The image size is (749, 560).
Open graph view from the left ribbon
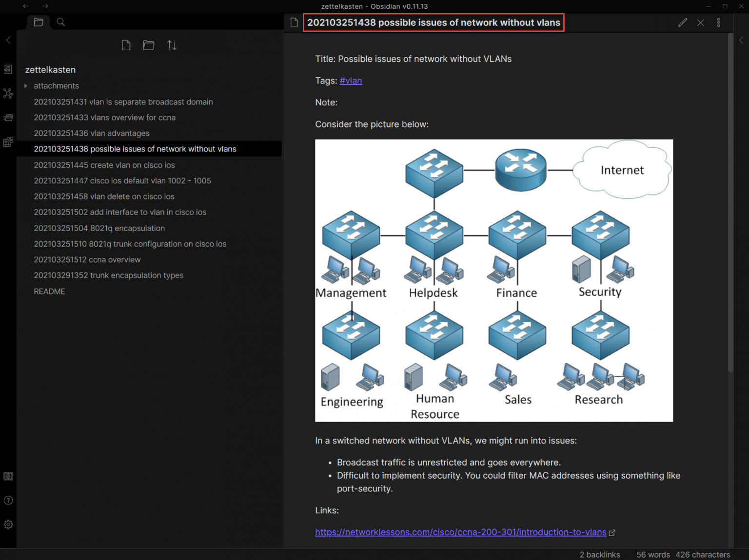[x=8, y=94]
